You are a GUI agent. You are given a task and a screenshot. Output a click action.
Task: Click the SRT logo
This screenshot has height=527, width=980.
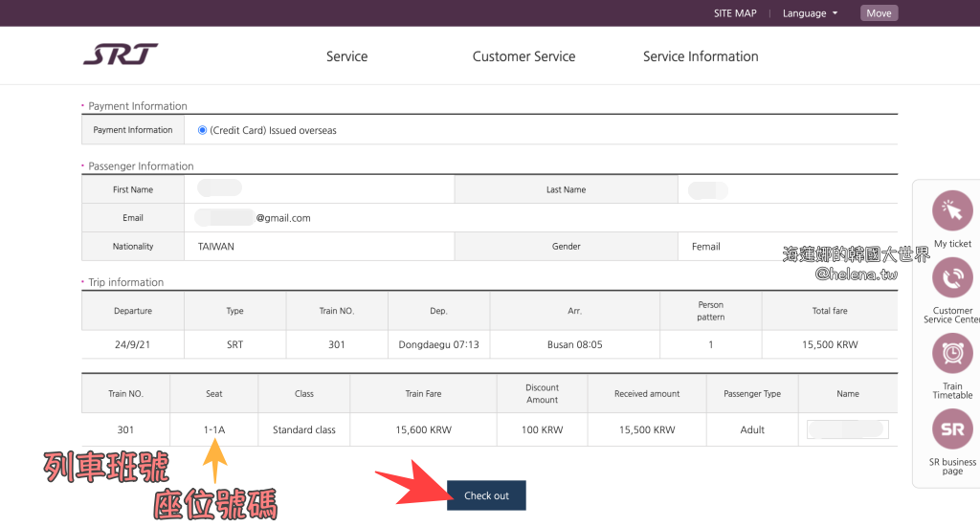point(121,55)
